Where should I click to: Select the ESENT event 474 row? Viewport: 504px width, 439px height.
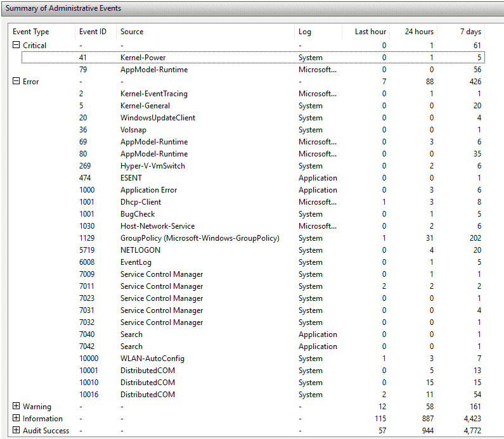click(253, 178)
